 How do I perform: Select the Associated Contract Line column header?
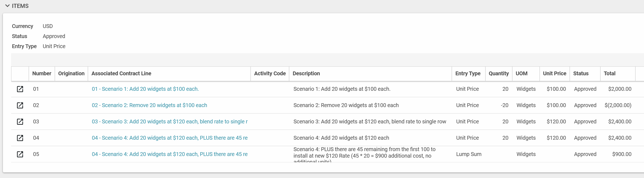coord(121,74)
